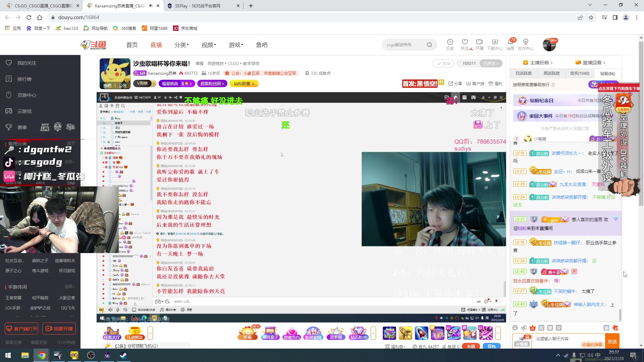644x362 pixels.
Task: Switch to the 日活跃度 tab
Action: point(524,73)
